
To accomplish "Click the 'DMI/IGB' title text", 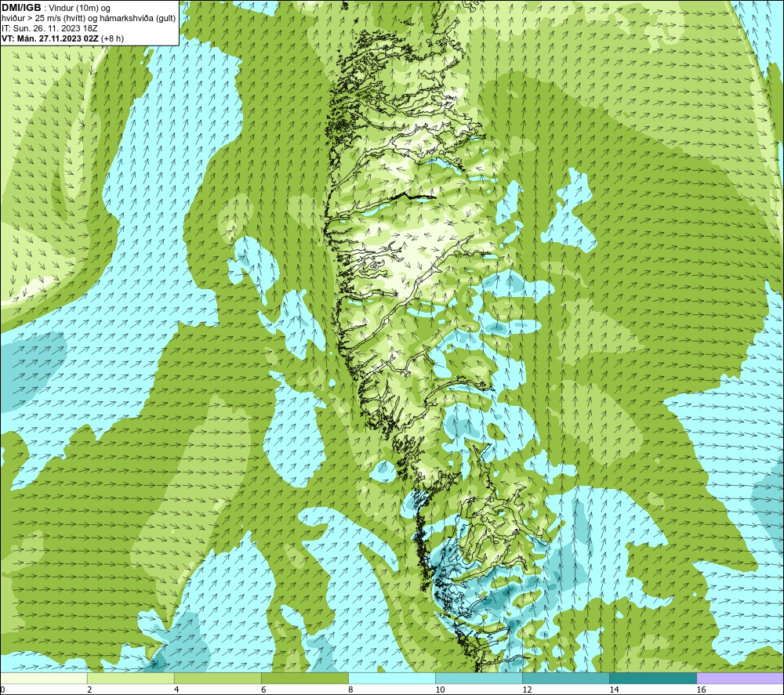I will (21, 8).
